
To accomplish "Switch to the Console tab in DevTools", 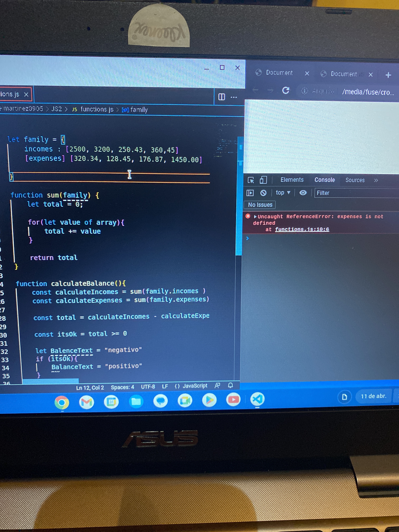I will [325, 180].
